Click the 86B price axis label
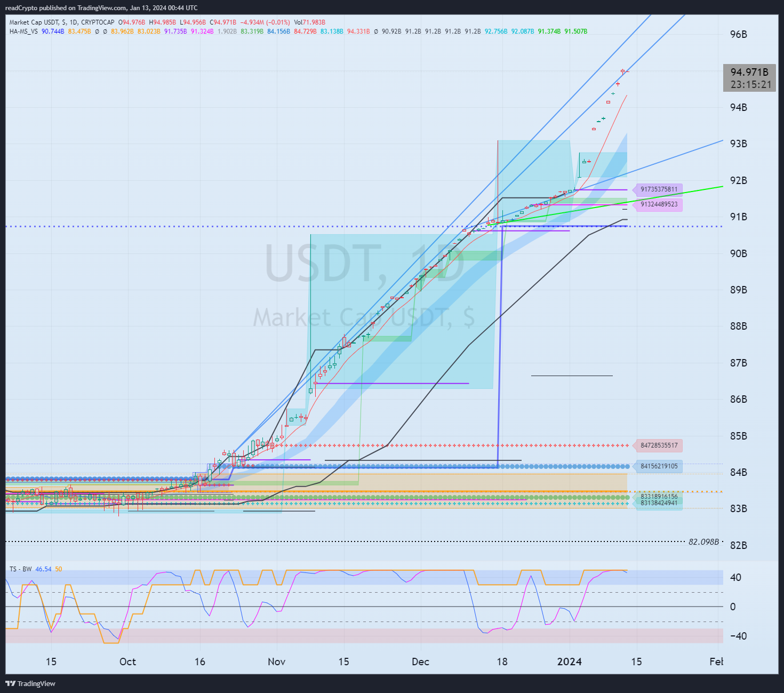This screenshot has width=784, height=693. [x=738, y=399]
